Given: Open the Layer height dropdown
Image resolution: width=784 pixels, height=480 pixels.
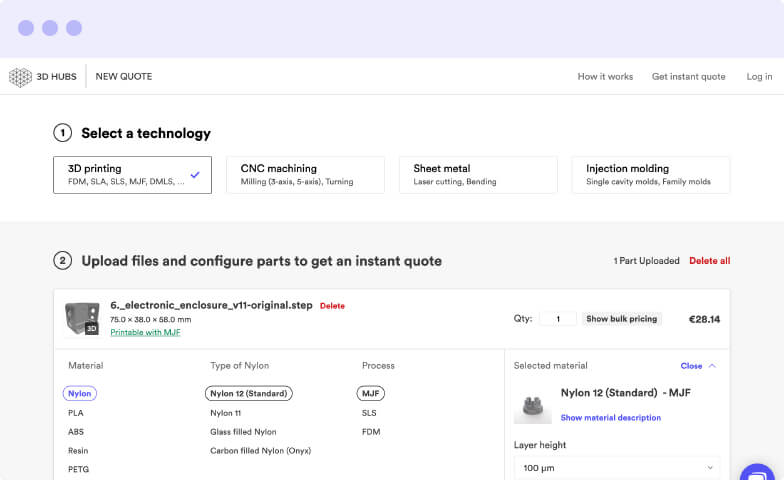Looking at the screenshot, I should (617, 467).
